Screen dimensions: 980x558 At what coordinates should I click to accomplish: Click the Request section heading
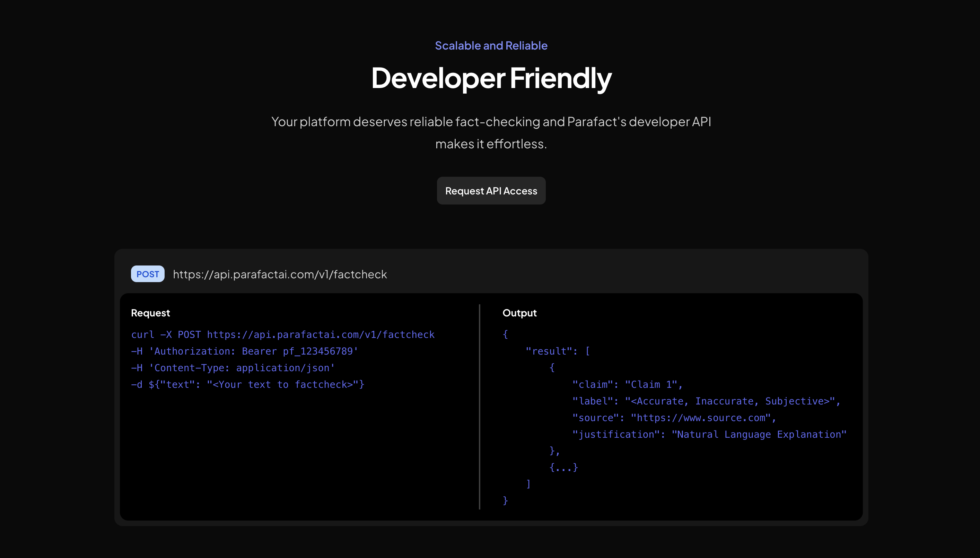pos(150,313)
